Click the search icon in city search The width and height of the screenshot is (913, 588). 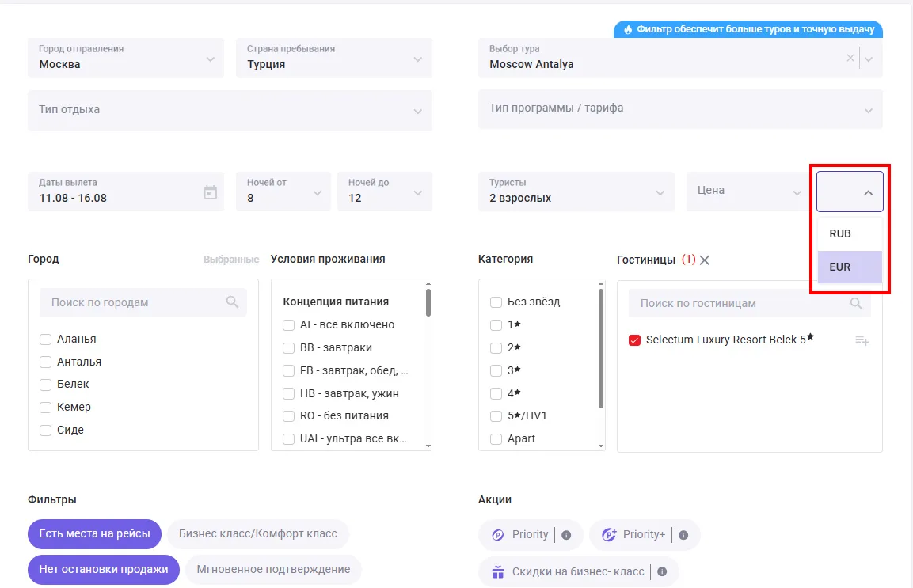click(232, 302)
